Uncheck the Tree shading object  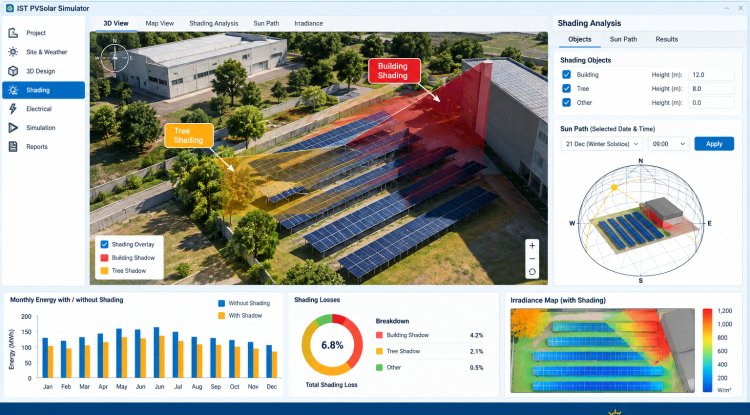566,88
